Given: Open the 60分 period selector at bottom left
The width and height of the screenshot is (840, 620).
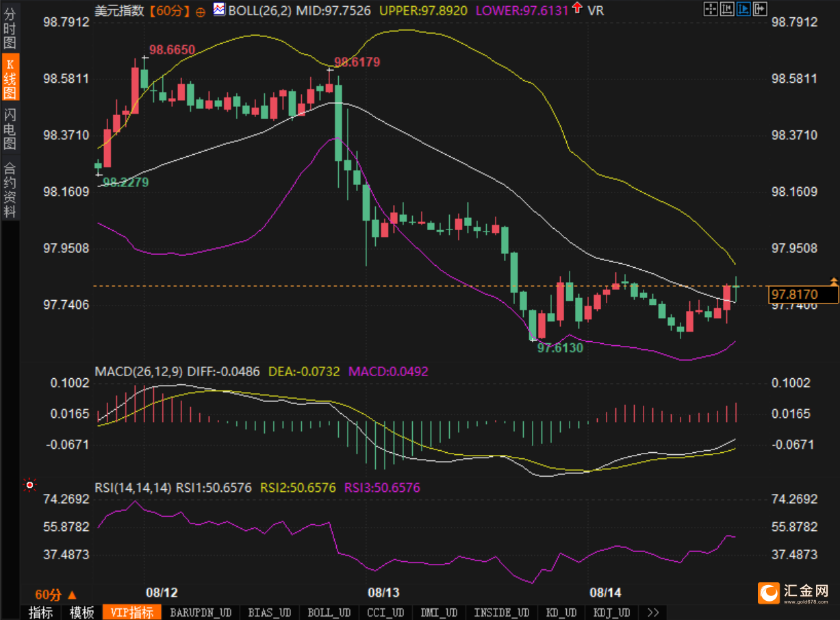Looking at the screenshot, I should pyautogui.click(x=56, y=595).
